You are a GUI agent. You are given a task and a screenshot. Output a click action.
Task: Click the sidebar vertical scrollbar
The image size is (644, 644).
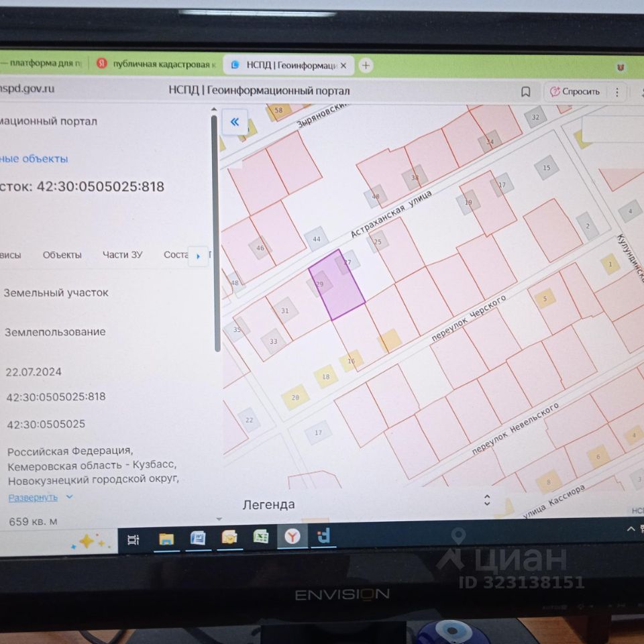pyautogui.click(x=217, y=234)
